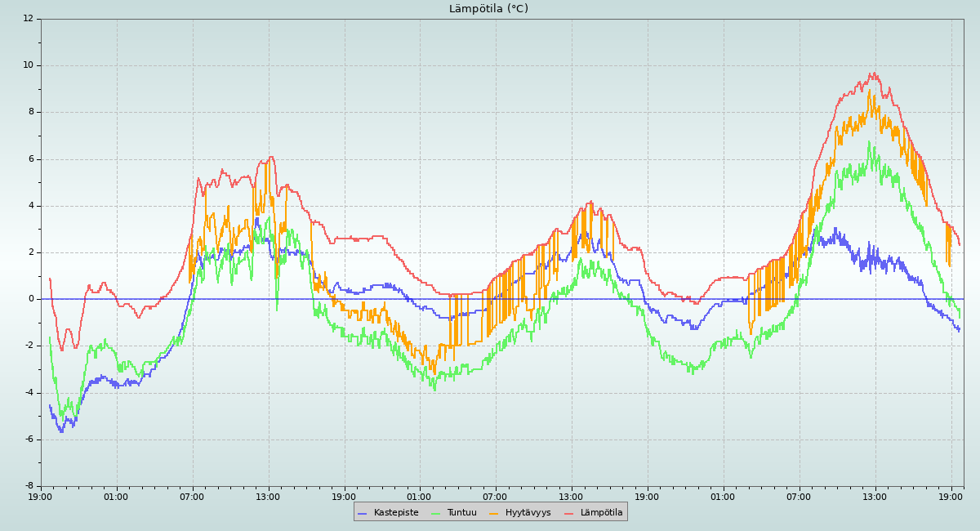Click the green Tuntuu legend marker
980x531 pixels.
[x=435, y=513]
